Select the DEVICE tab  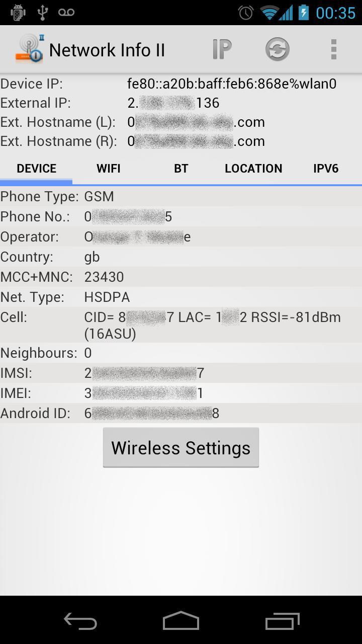click(x=36, y=169)
